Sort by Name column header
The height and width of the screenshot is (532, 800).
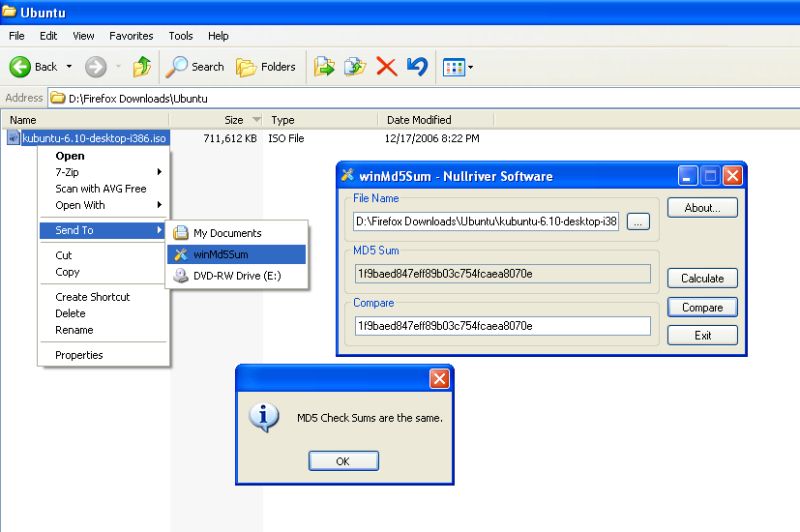pyautogui.click(x=85, y=120)
